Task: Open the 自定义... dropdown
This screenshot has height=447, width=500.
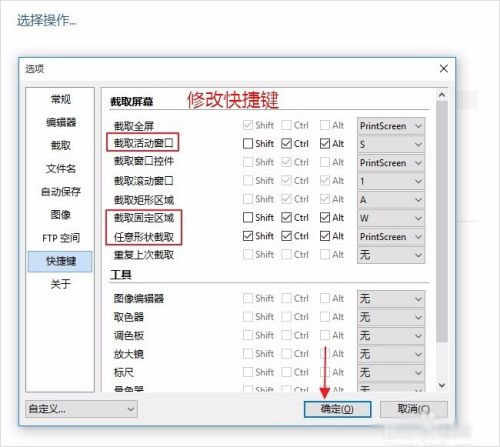Action: (x=81, y=409)
